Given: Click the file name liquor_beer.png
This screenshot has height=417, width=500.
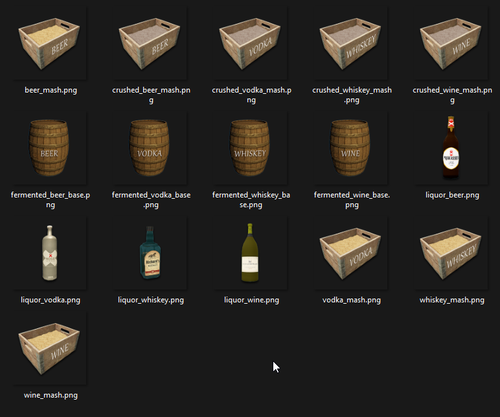Looking at the screenshot, I should [x=452, y=195].
